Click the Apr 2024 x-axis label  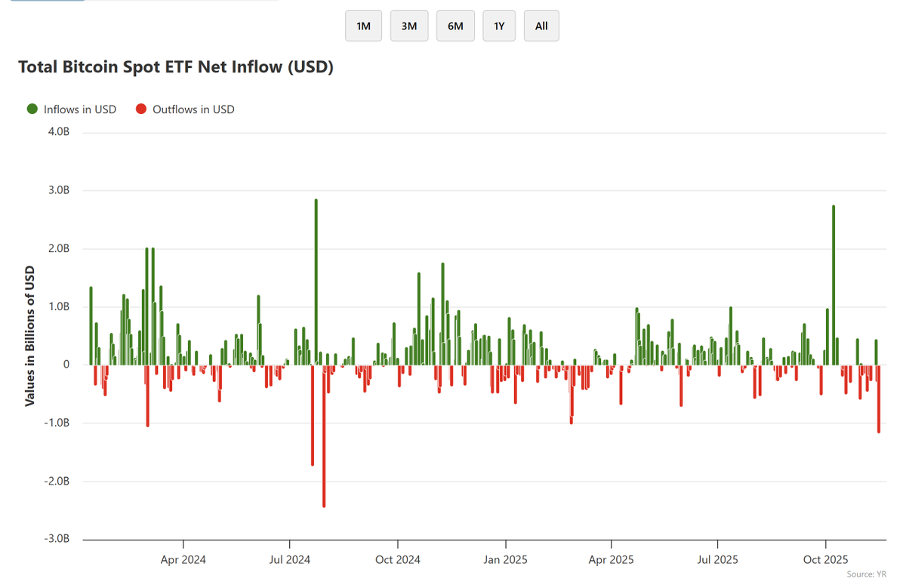pos(183,560)
